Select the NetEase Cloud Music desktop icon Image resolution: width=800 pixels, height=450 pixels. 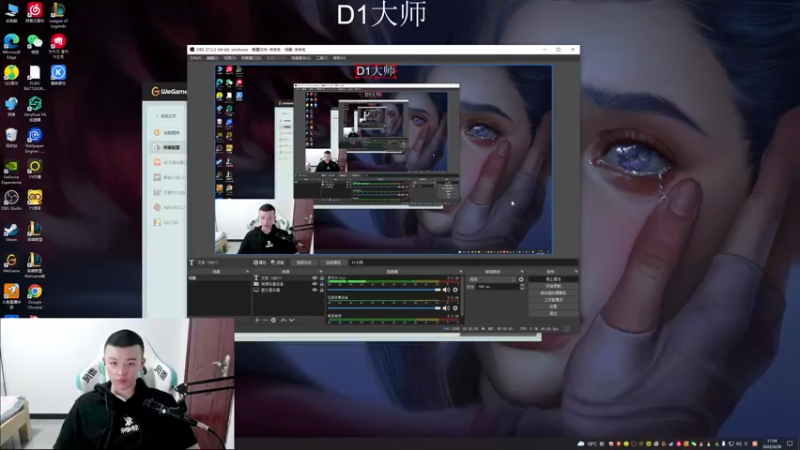click(35, 13)
